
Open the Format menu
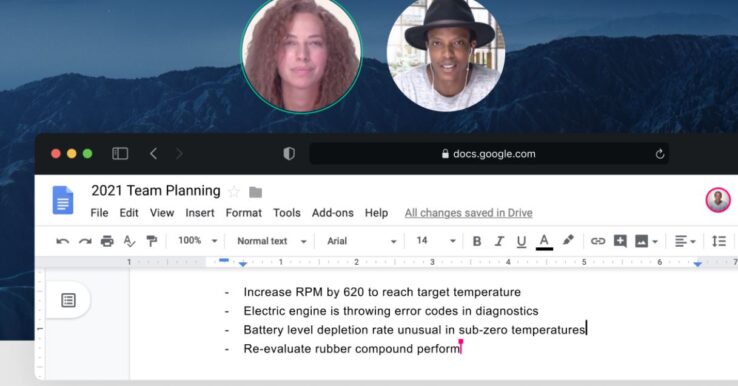[x=244, y=213]
